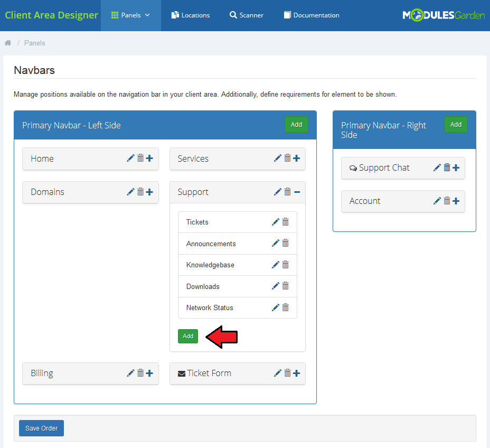The width and height of the screenshot is (490, 448).
Task: Delete the Tickets sub-item
Action: click(285, 222)
